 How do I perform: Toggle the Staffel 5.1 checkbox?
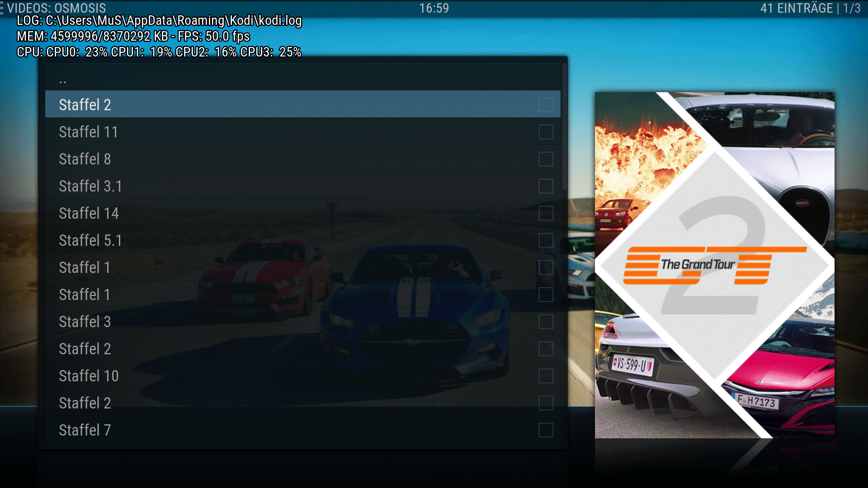tap(546, 240)
